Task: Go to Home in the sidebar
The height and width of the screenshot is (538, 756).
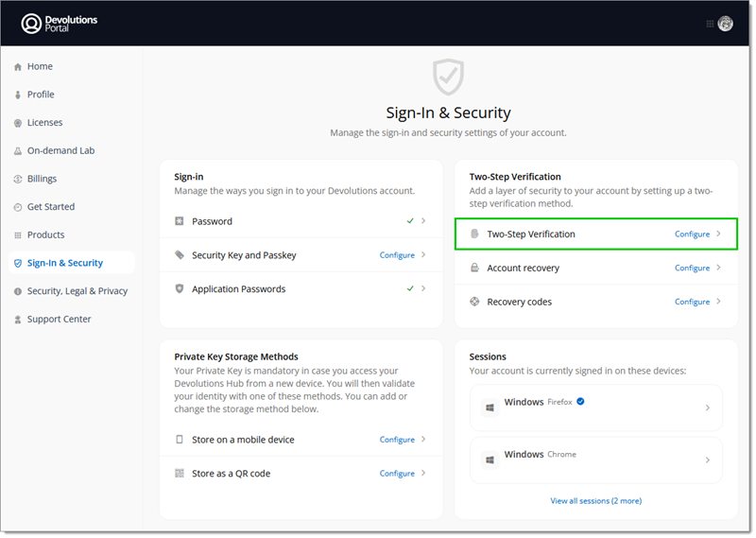Action: pyautogui.click(x=40, y=66)
